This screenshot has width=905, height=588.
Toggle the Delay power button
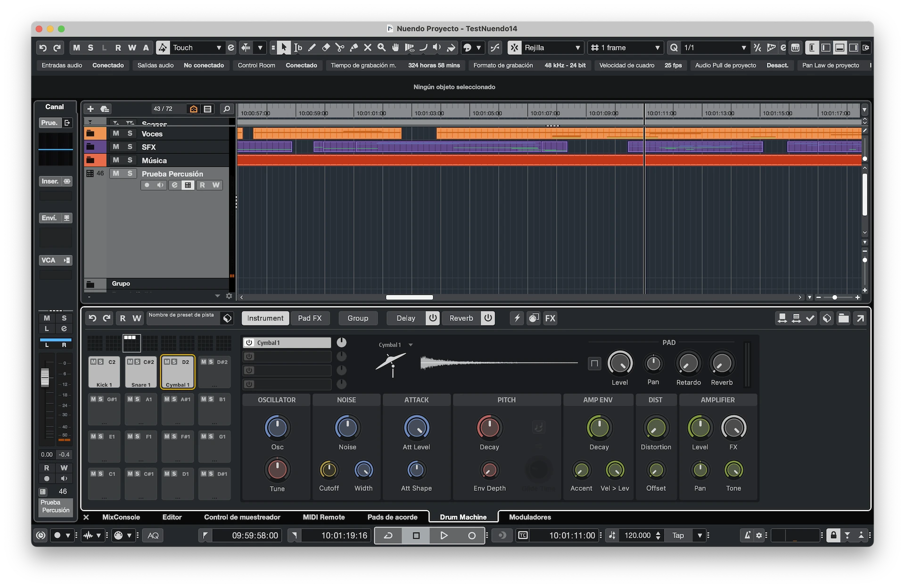click(433, 318)
